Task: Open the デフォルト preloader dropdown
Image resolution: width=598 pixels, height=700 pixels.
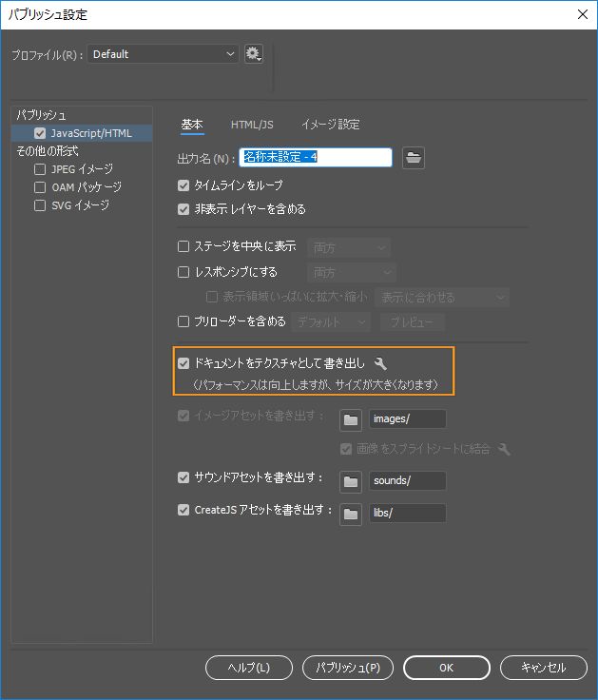Action: 331,321
